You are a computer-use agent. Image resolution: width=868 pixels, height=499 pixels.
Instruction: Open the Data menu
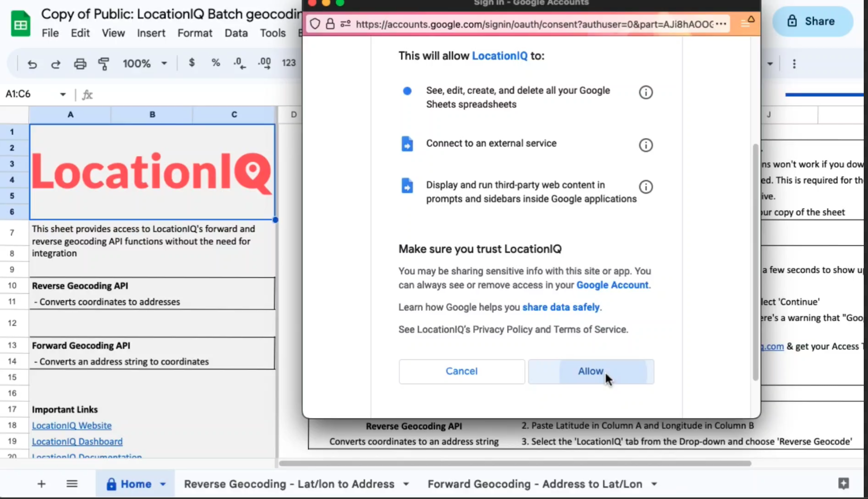pos(236,33)
